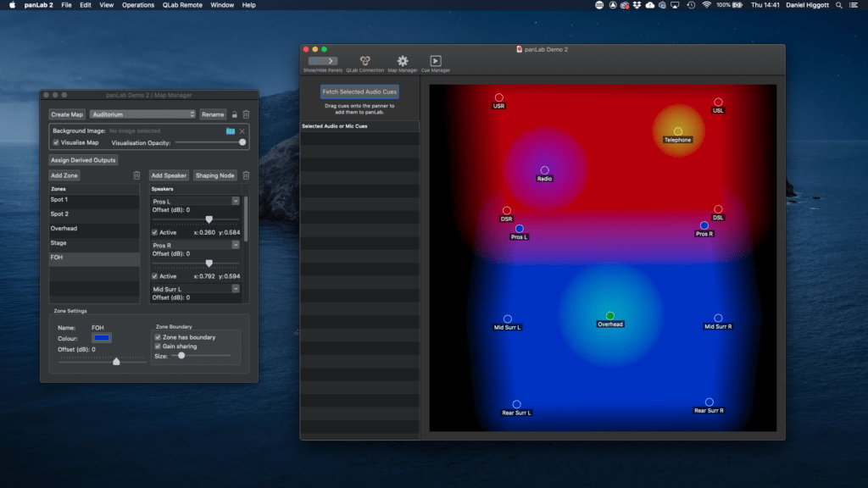Click Fetch Selected Audio Cues
The height and width of the screenshot is (488, 868).
coord(359,91)
